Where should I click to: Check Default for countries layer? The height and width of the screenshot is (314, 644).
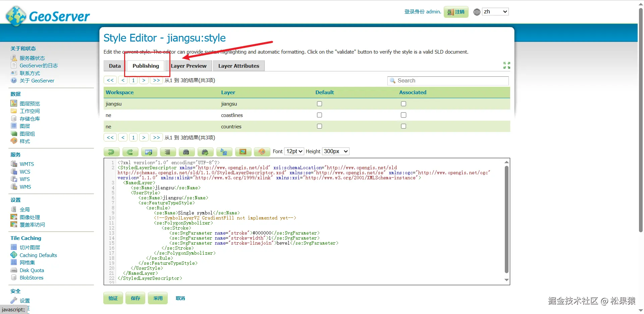pos(319,126)
